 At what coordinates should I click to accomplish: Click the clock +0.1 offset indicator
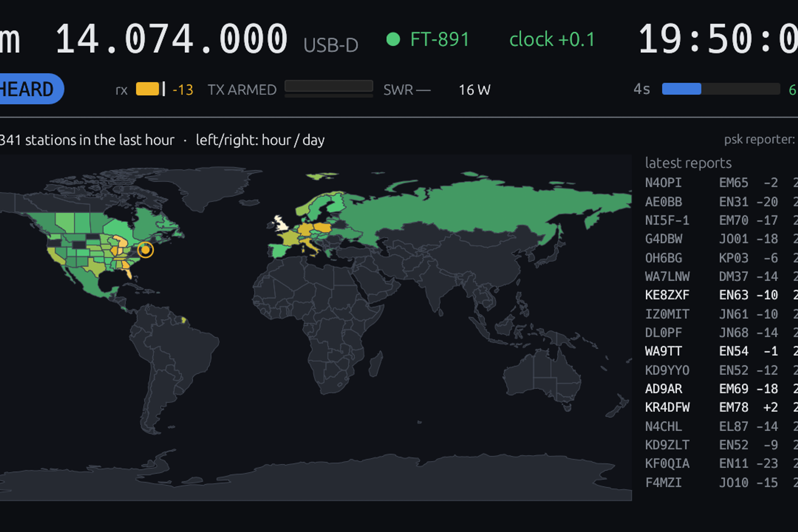[x=552, y=39]
